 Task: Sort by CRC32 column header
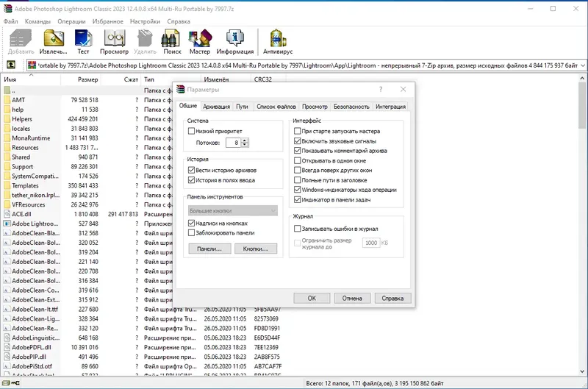[x=268, y=79]
